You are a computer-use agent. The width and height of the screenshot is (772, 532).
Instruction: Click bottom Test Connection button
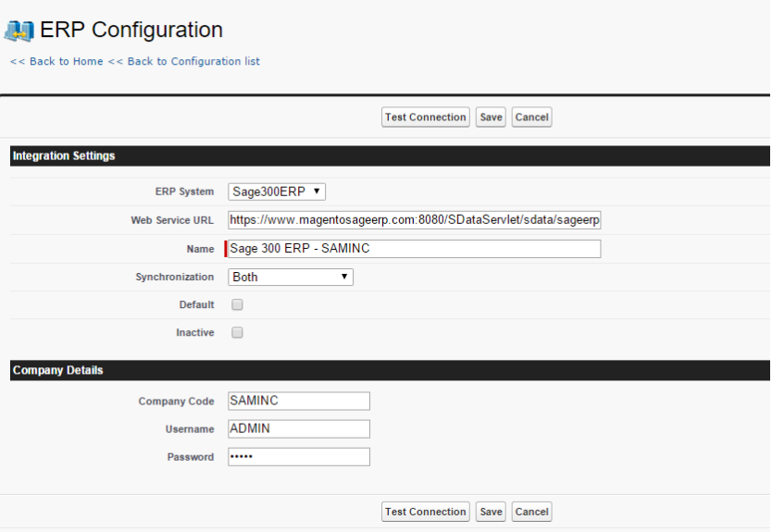pyautogui.click(x=426, y=512)
